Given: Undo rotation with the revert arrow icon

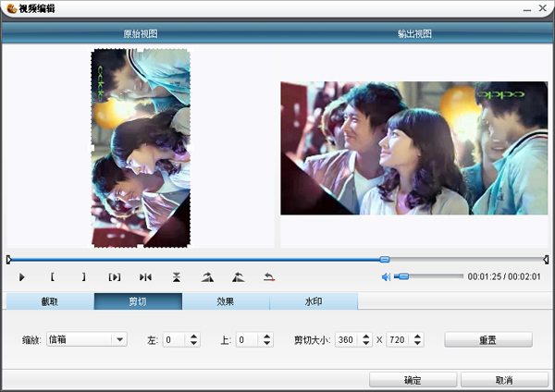Looking at the screenshot, I should coord(269,277).
